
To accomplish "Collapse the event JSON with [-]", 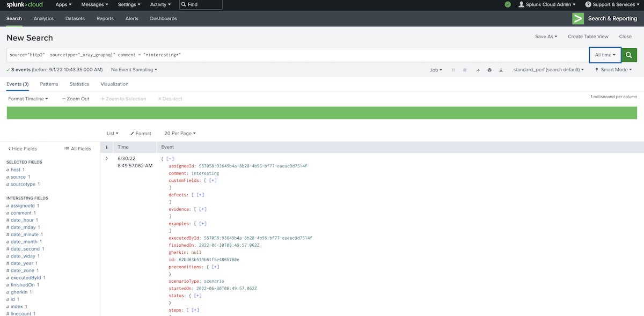I will point(170,159).
